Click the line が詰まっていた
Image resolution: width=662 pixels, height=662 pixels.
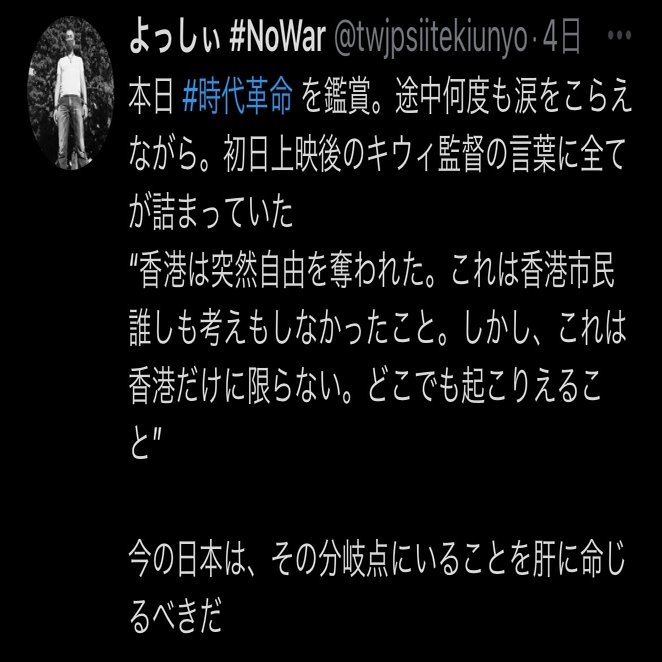click(211, 213)
